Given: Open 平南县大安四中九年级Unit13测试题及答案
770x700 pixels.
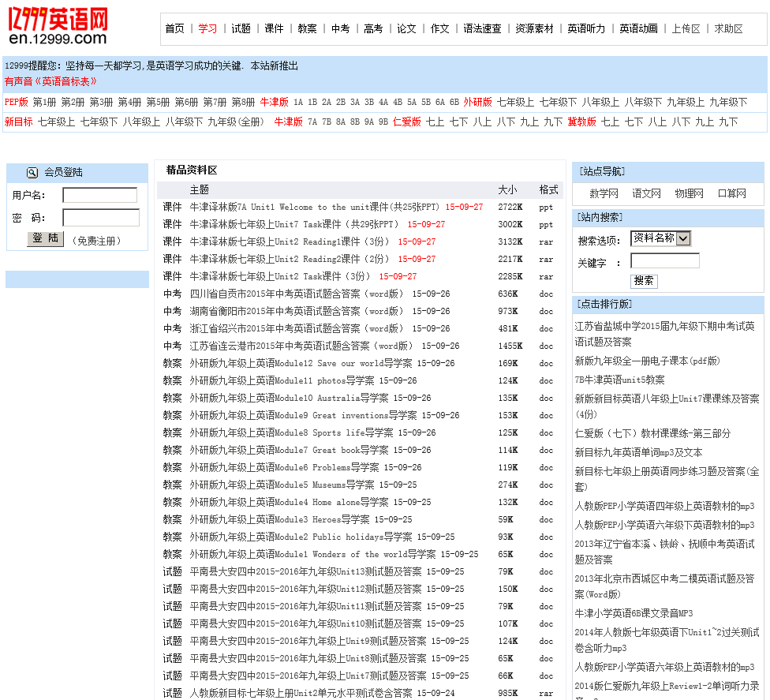Looking at the screenshot, I should coord(305,572).
